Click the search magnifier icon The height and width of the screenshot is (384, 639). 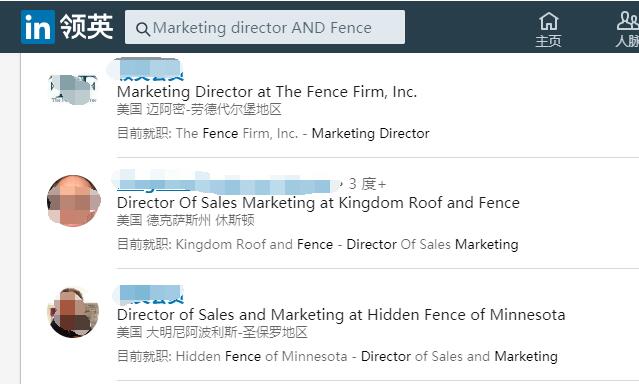[x=143, y=29]
